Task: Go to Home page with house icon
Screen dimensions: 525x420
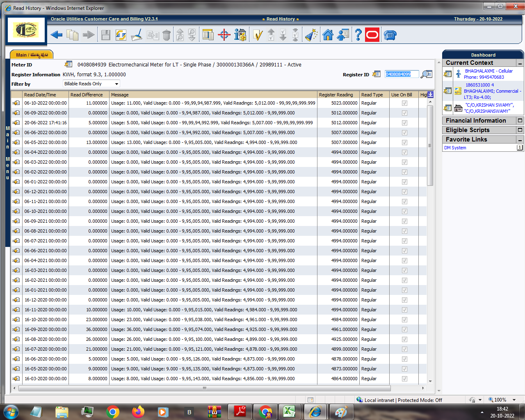Action: (328, 35)
